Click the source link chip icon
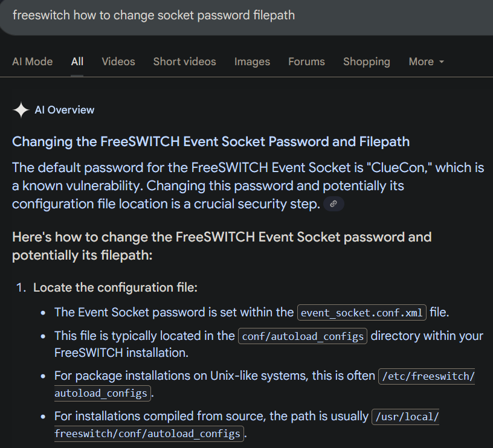 pyautogui.click(x=333, y=204)
